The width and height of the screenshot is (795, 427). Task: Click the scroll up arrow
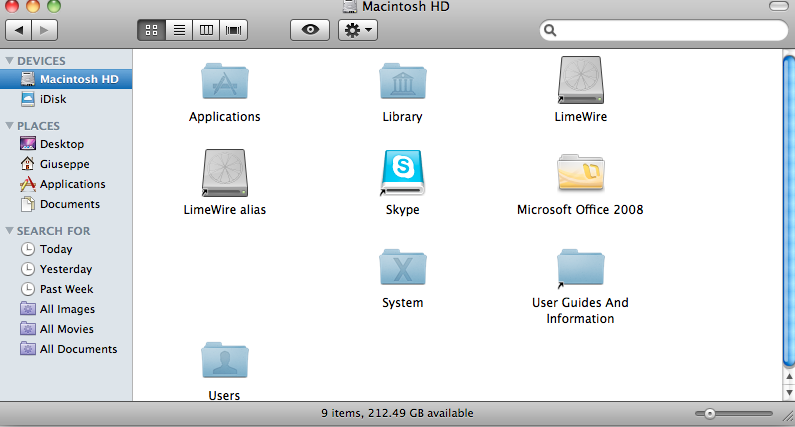[789, 377]
